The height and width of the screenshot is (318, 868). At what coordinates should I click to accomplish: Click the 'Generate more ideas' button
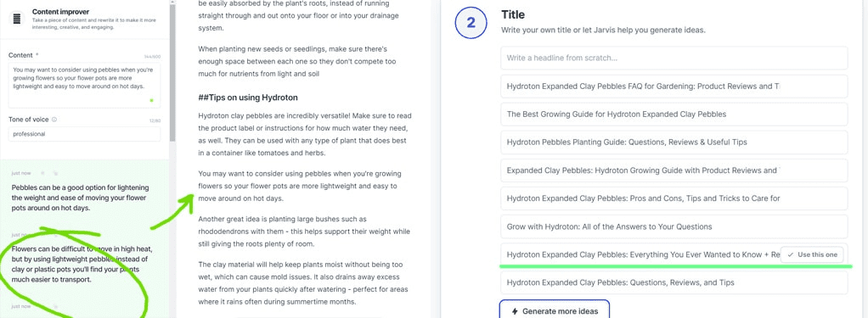[x=554, y=310]
